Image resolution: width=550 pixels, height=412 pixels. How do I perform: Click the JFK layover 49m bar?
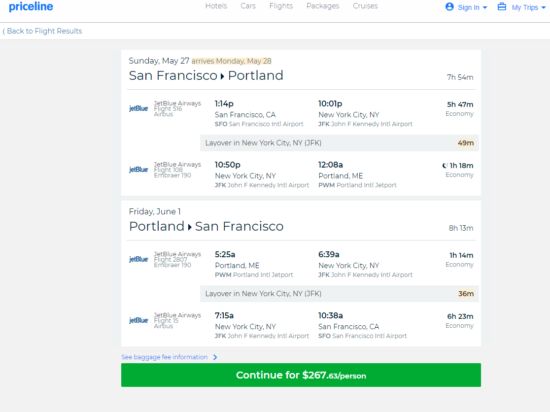point(340,143)
